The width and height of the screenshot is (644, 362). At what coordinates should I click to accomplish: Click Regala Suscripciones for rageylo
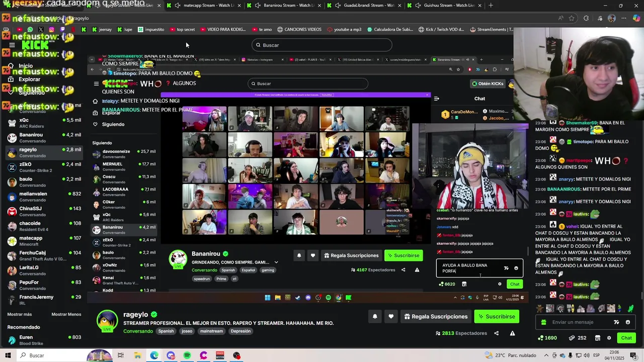[435, 316]
